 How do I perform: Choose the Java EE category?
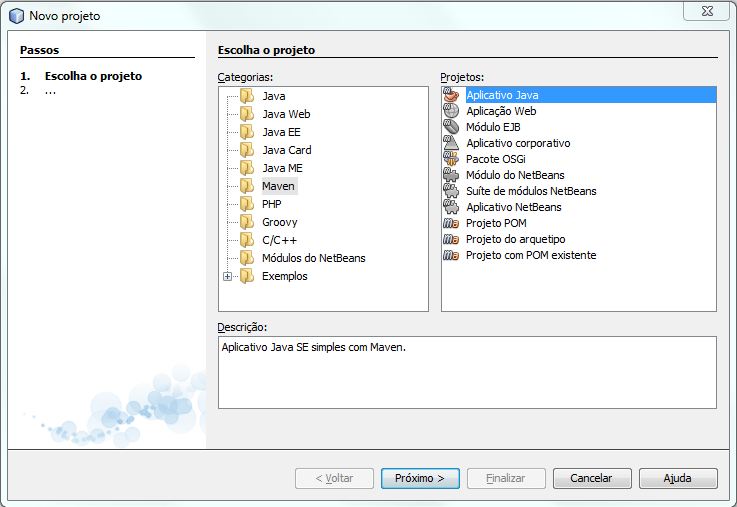281,132
